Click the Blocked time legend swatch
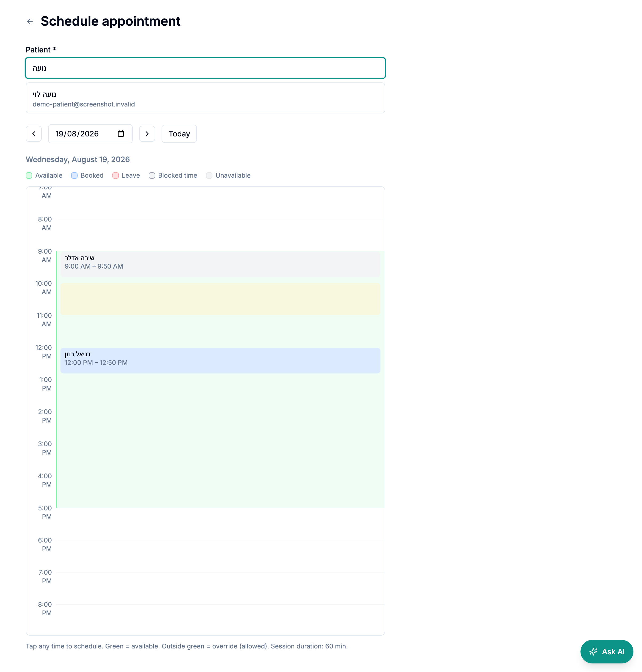 [x=152, y=175]
